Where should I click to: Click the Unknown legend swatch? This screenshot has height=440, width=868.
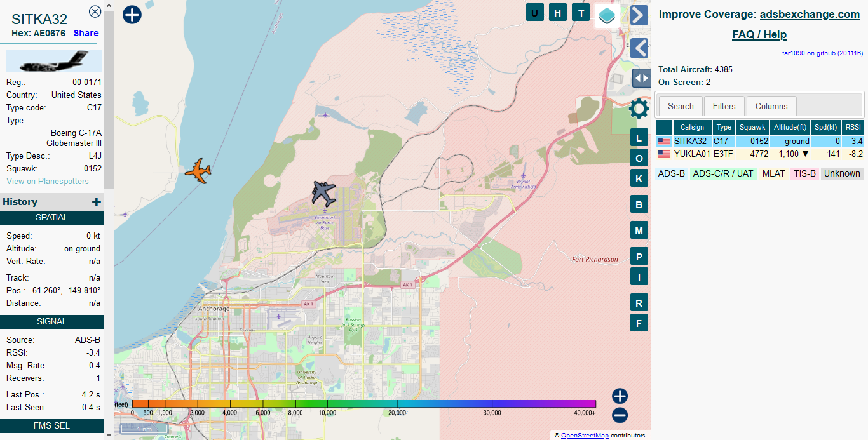(x=842, y=173)
